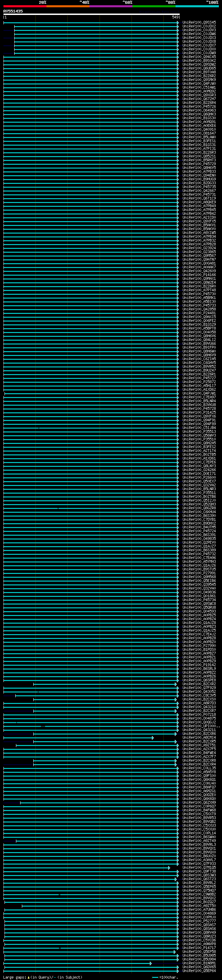Screen dimensions: 222x980
Task: Select label UniRef100_B1GS30
Action: pos(199,118)
